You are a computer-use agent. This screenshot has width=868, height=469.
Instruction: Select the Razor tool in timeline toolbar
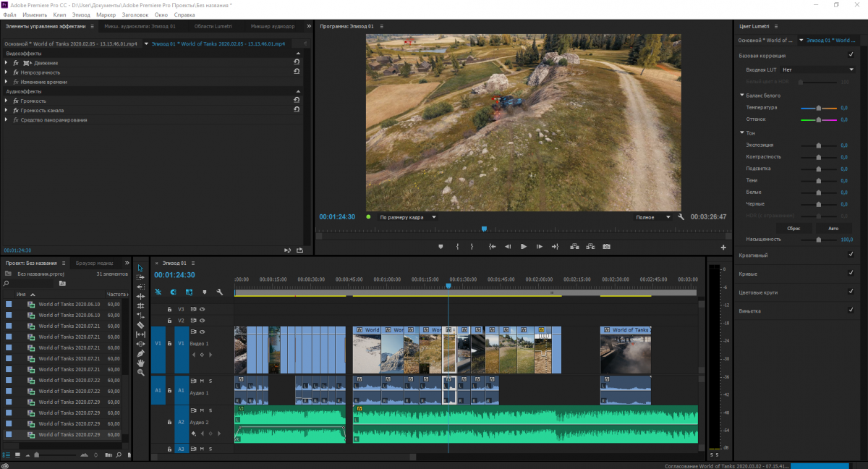click(x=141, y=325)
